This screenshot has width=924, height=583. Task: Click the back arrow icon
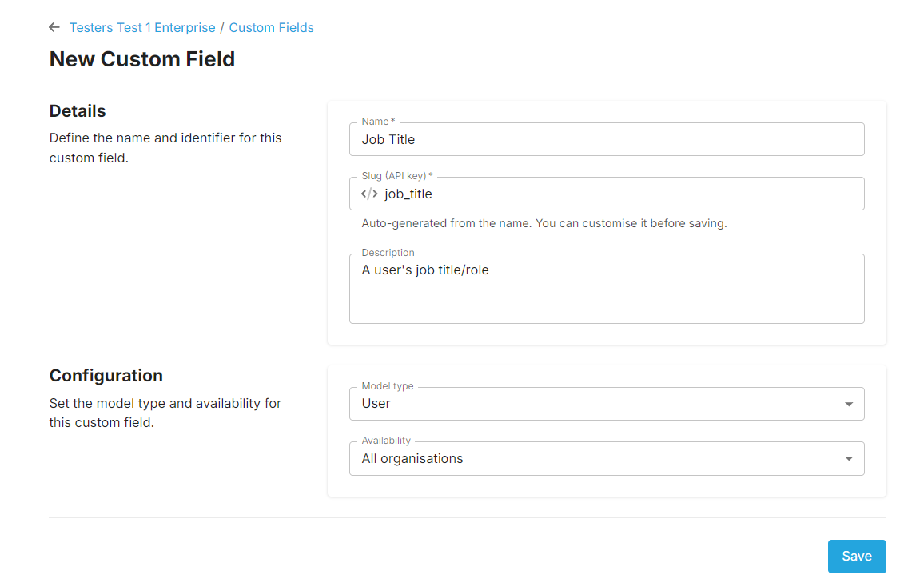click(54, 27)
